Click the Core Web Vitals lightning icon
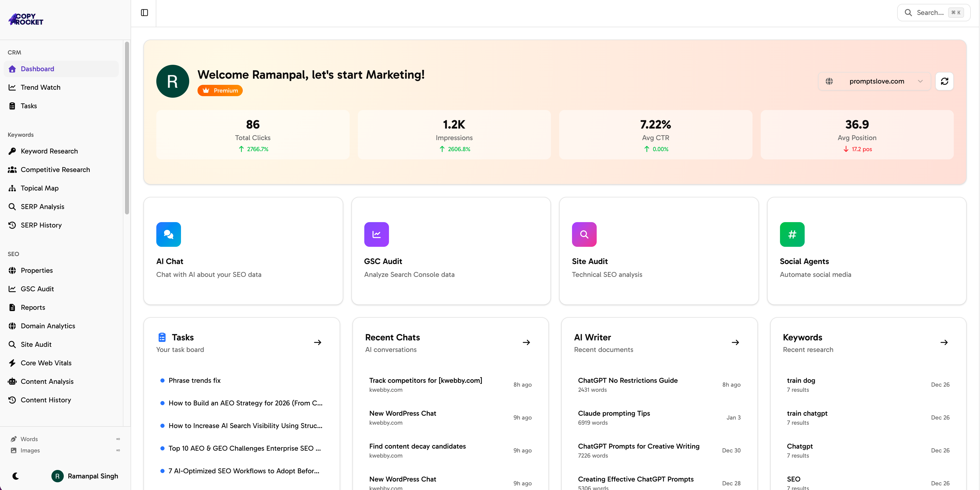Screen dimensions: 980x490 12,363
